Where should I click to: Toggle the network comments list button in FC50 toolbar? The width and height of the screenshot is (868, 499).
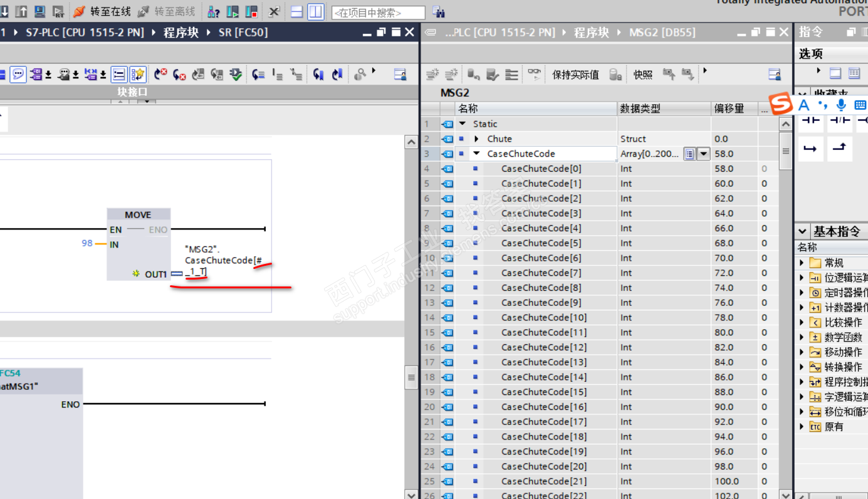[118, 75]
